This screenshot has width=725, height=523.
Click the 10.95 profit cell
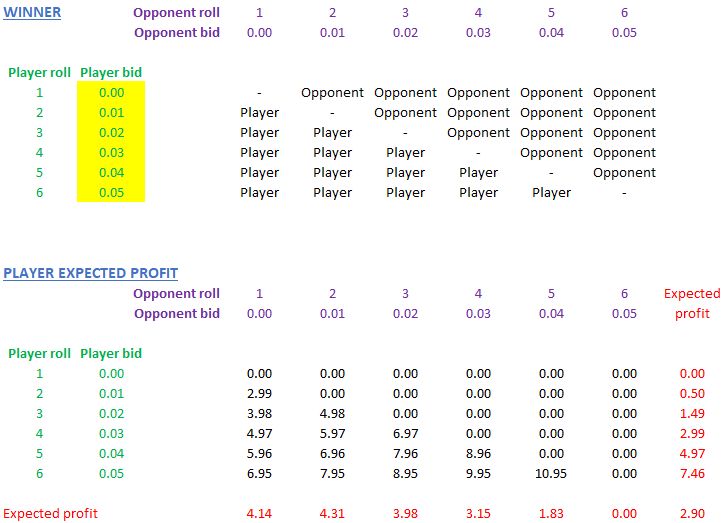pyautogui.click(x=551, y=474)
